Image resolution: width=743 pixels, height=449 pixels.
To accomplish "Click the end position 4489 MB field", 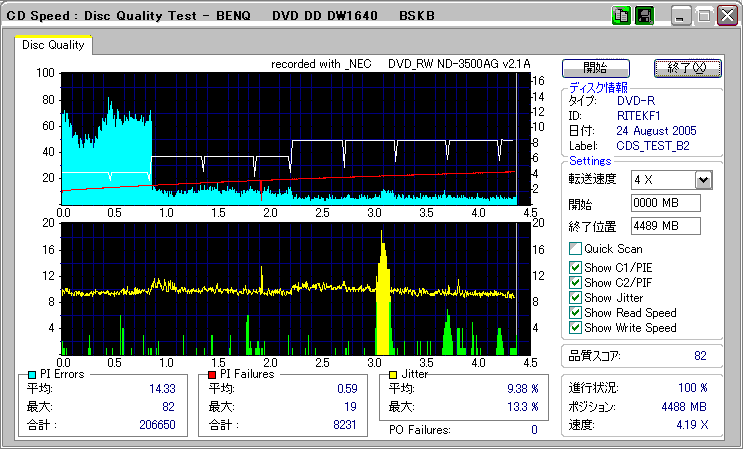I will pyautogui.click(x=665, y=225).
